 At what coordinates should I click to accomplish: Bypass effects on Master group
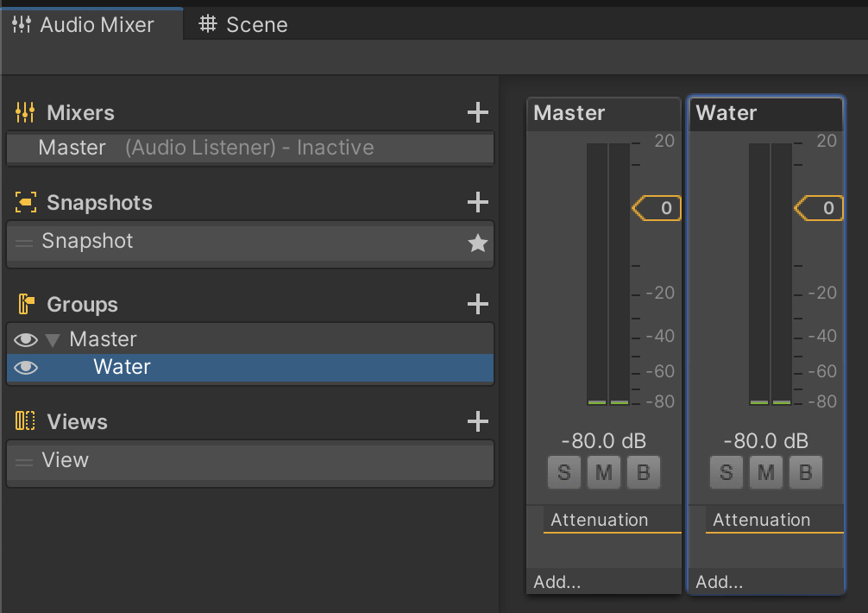[x=643, y=472]
